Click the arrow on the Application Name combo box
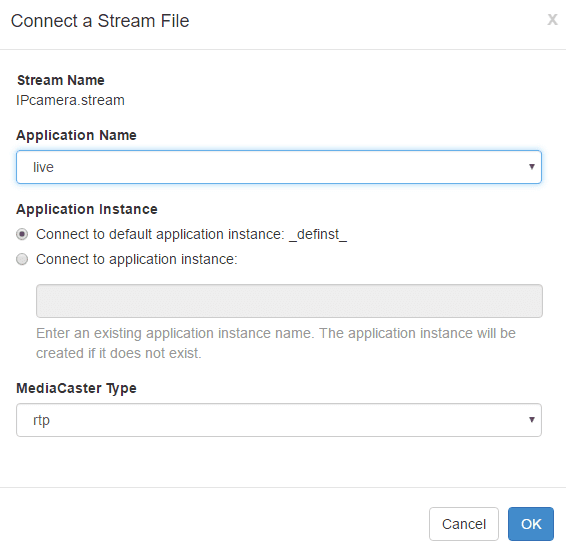This screenshot has height=553, width=566. click(531, 166)
